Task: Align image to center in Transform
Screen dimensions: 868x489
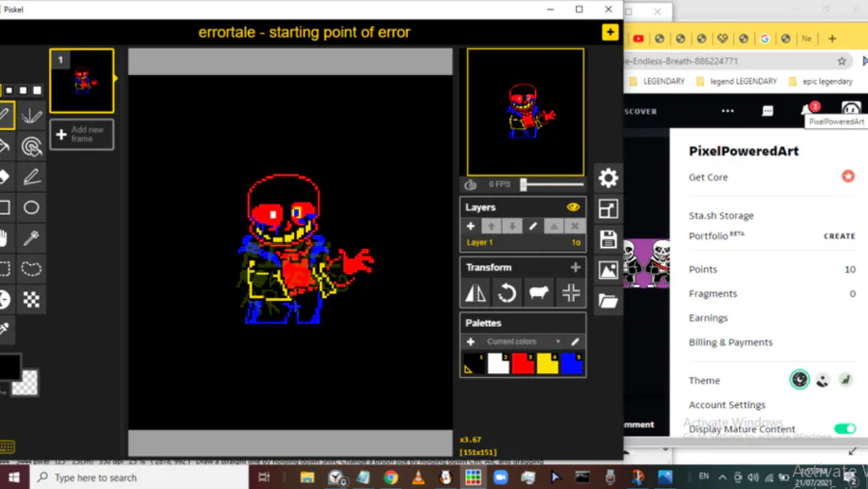Action: coord(570,292)
